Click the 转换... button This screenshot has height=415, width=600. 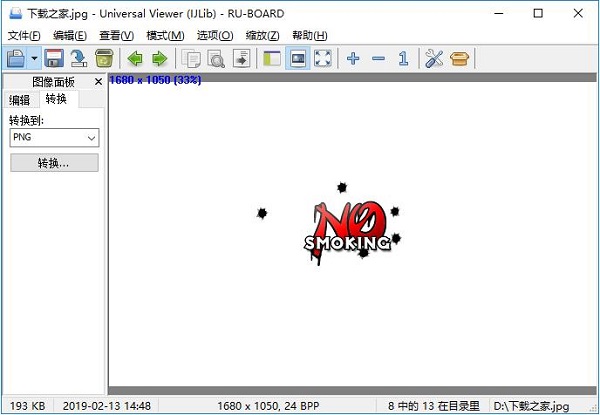click(54, 163)
